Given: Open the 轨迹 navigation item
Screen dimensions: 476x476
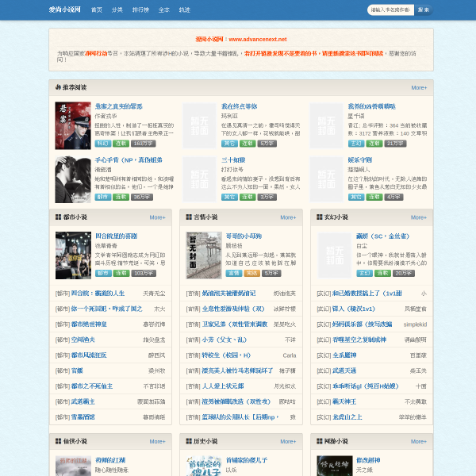Looking at the screenshot, I should [x=185, y=10].
